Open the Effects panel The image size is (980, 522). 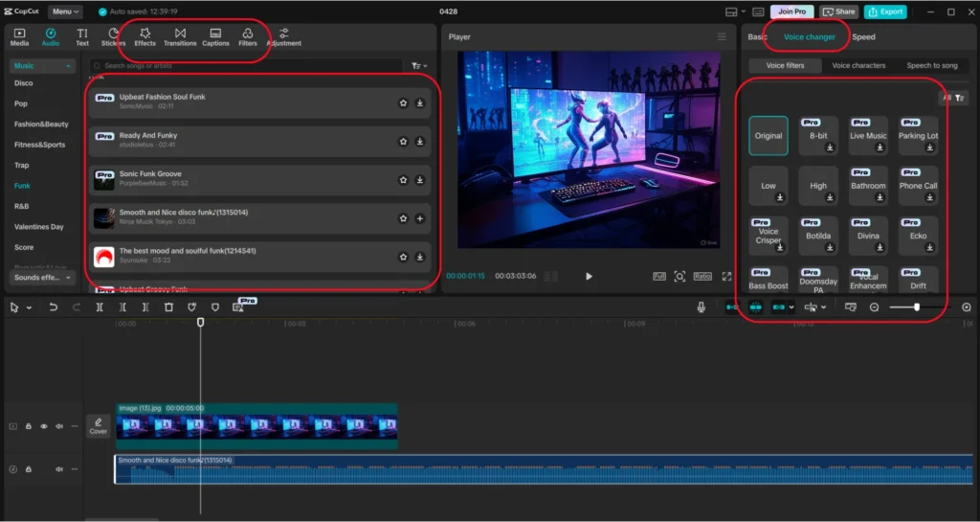tap(145, 37)
